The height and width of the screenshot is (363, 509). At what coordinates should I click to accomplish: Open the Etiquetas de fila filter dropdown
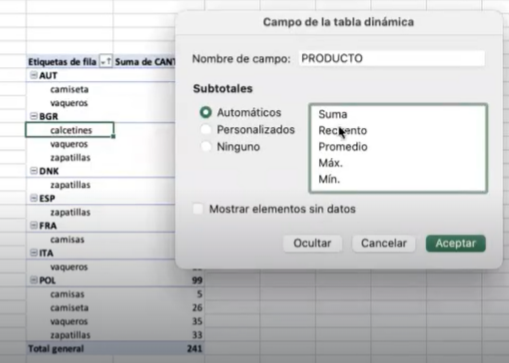tap(106, 62)
